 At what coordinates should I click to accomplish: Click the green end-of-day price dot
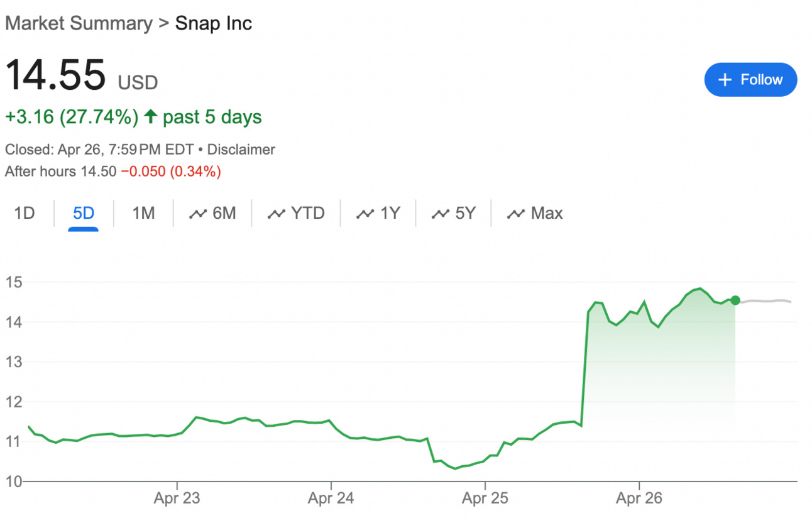[x=735, y=300]
